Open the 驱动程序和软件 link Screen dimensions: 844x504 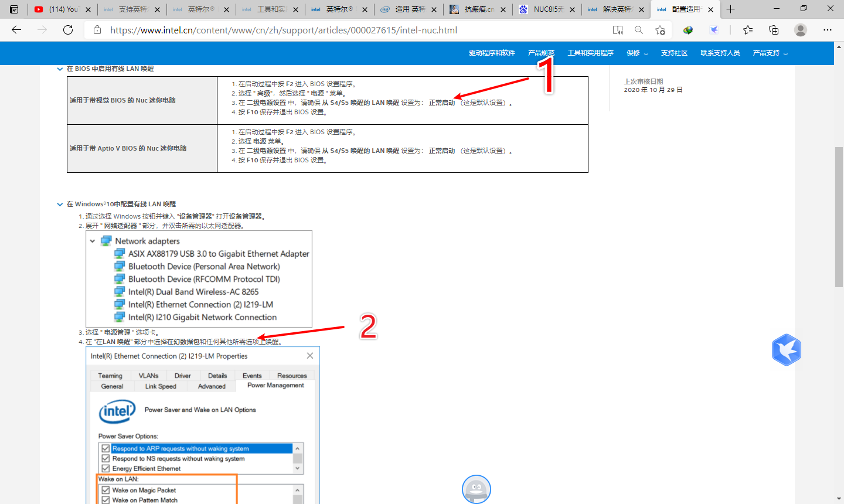click(x=492, y=53)
